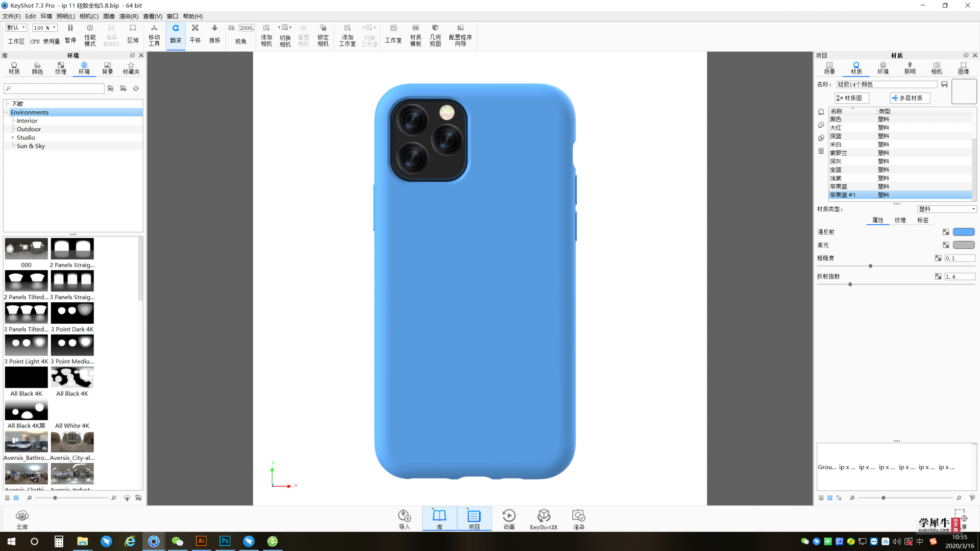Toggle roughness (粗糙度) texture checker icon

(938, 258)
